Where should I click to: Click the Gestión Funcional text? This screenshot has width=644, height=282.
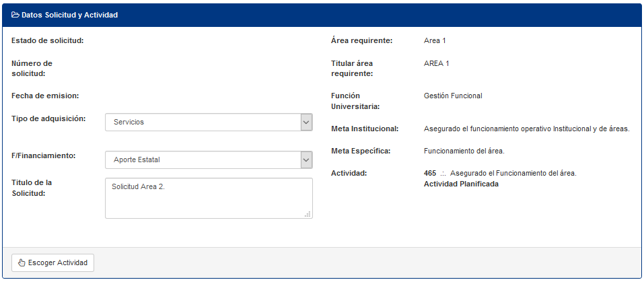click(x=453, y=96)
